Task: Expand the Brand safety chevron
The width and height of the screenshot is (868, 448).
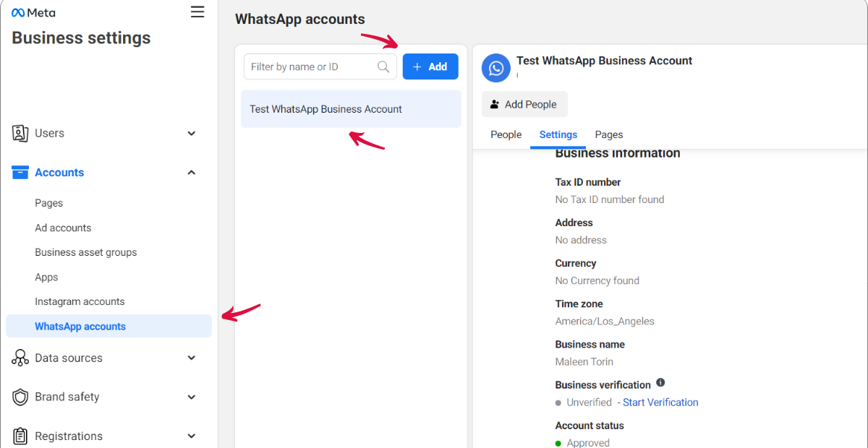Action: [x=192, y=397]
